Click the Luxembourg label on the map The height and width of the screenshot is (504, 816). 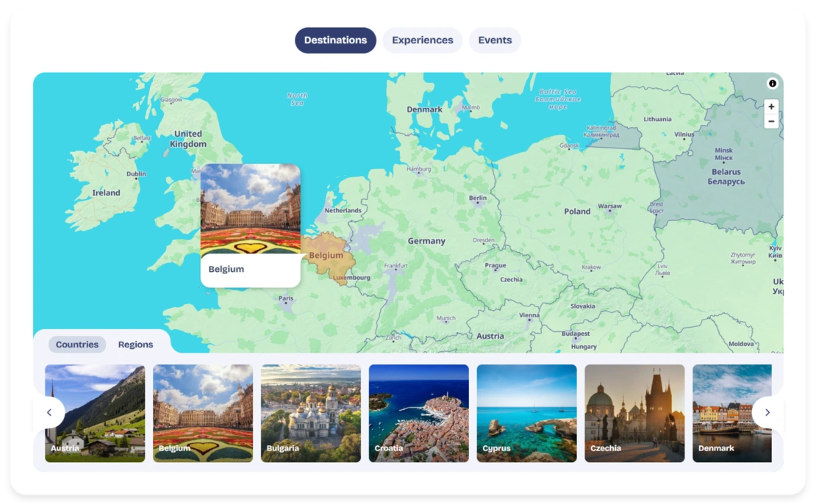tap(351, 278)
